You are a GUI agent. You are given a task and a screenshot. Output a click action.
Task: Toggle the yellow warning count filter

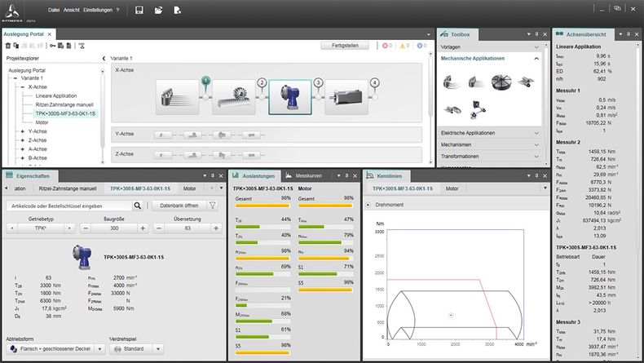404,46
